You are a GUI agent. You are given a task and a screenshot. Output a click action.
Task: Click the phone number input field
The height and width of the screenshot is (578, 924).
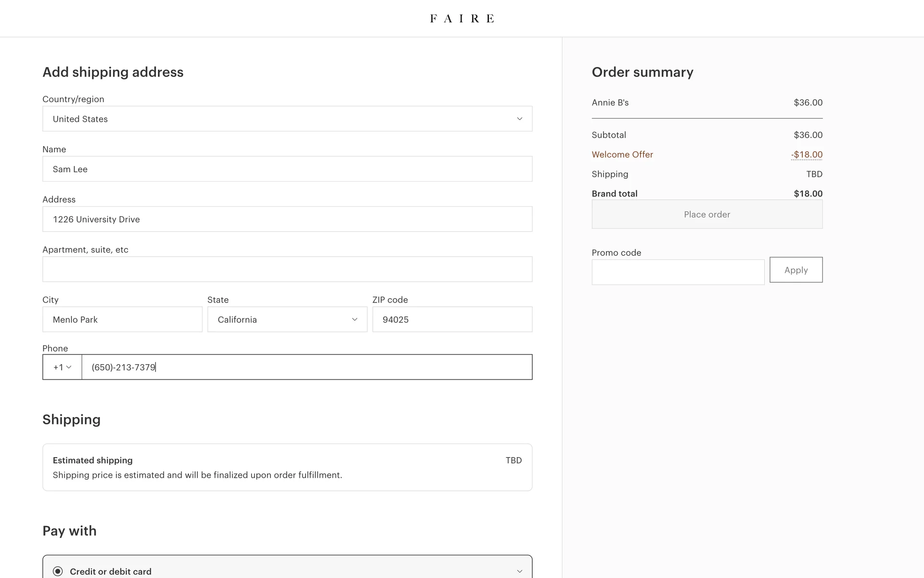point(307,367)
